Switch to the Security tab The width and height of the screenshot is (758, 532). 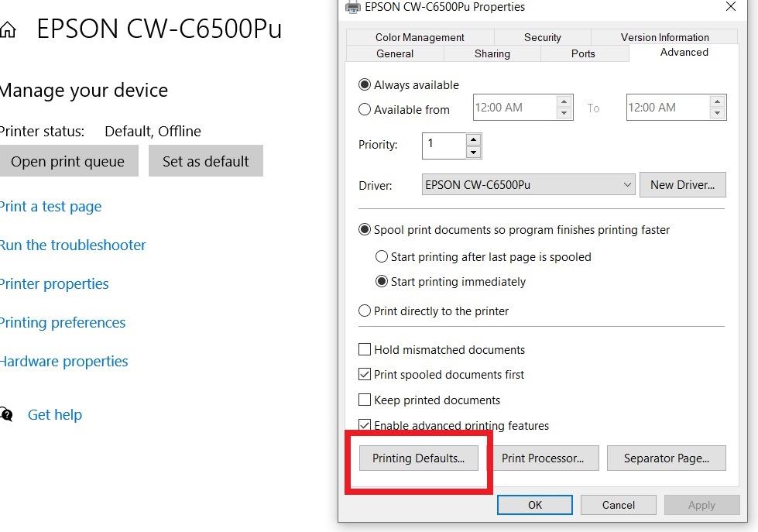(543, 37)
